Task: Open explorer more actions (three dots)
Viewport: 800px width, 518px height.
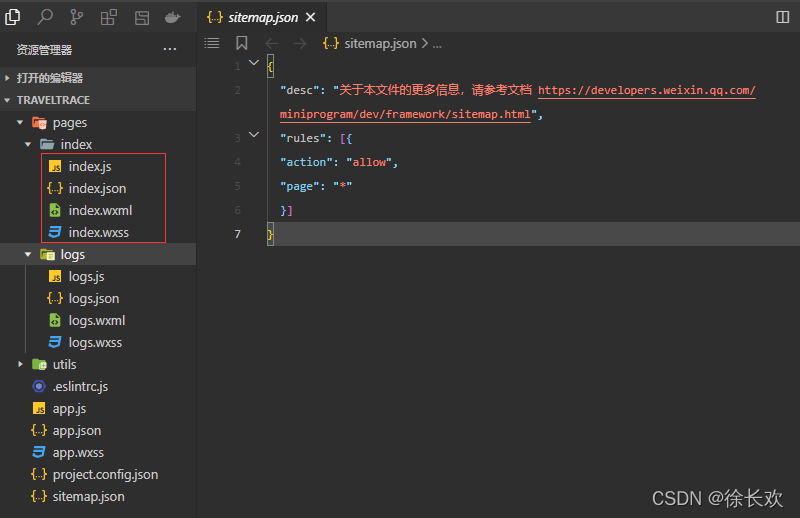Action: point(169,50)
